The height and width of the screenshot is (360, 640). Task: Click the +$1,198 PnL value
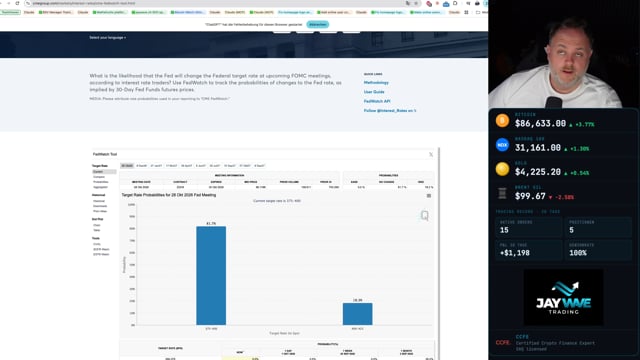514,253
